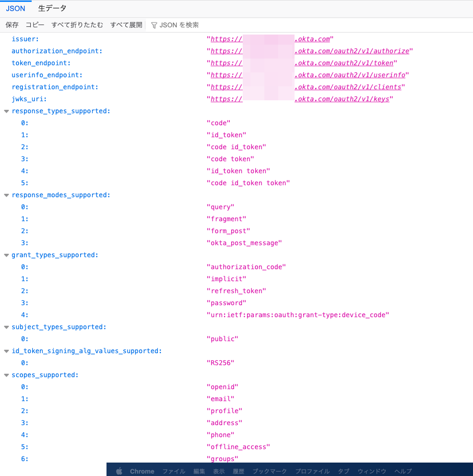Open the oauth2/v1/clients link
This screenshot has height=476, width=473.
tap(306, 87)
